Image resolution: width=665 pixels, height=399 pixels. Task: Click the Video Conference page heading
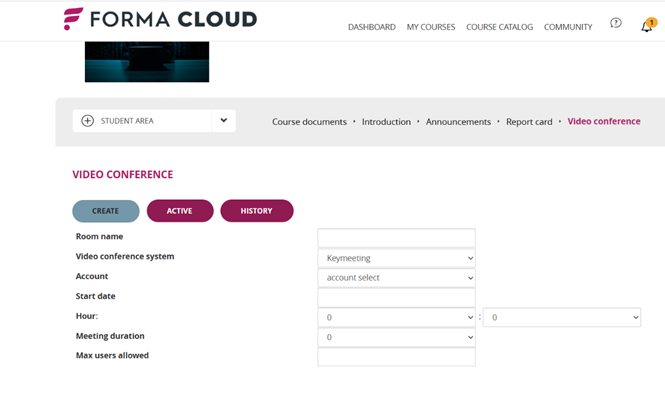click(x=123, y=175)
